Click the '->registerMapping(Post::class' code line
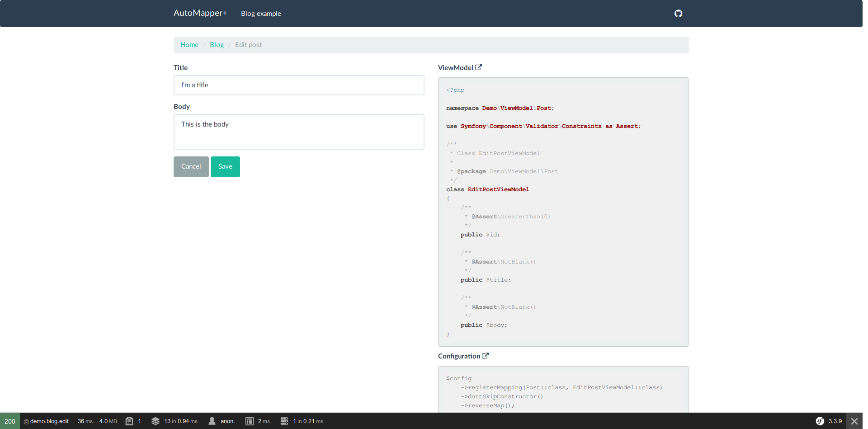868x429 pixels. [x=561, y=387]
